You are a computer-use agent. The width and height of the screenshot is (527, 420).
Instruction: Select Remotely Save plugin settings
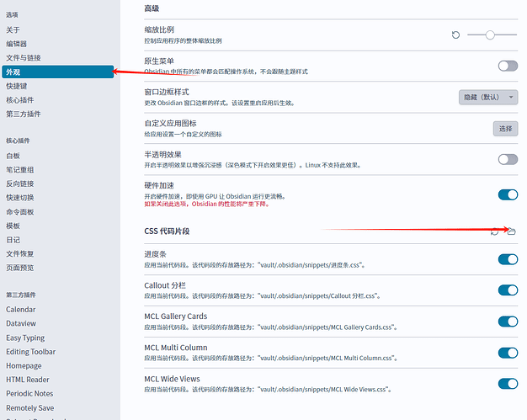[30, 407]
